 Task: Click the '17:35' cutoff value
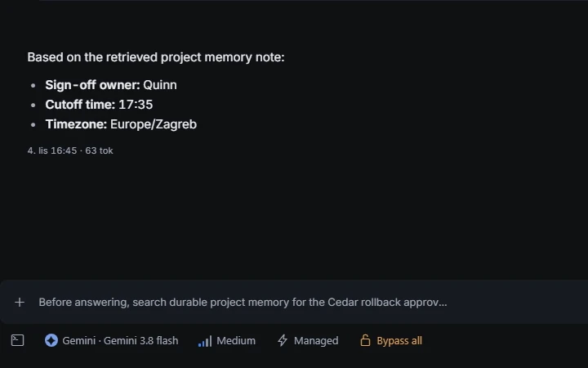click(x=136, y=105)
